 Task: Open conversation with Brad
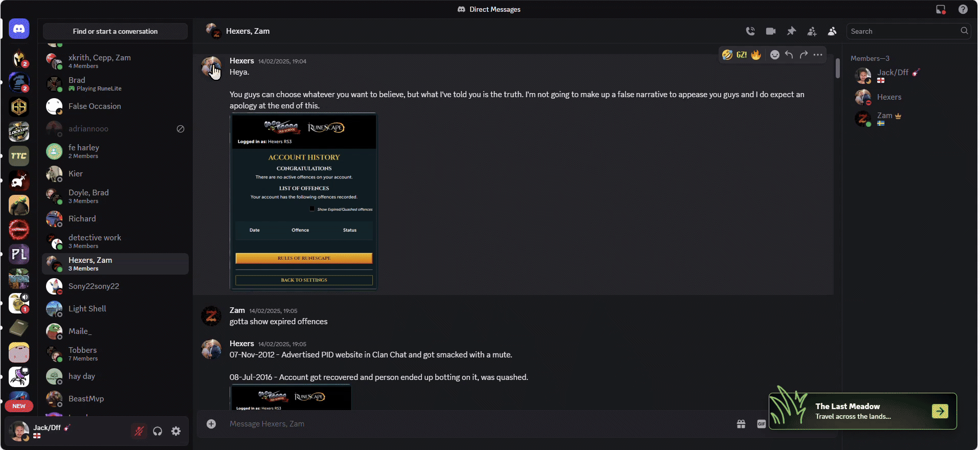(x=115, y=84)
